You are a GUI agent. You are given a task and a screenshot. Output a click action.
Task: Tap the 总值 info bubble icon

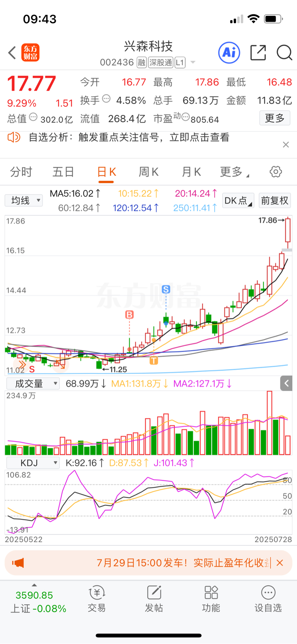click(33, 117)
